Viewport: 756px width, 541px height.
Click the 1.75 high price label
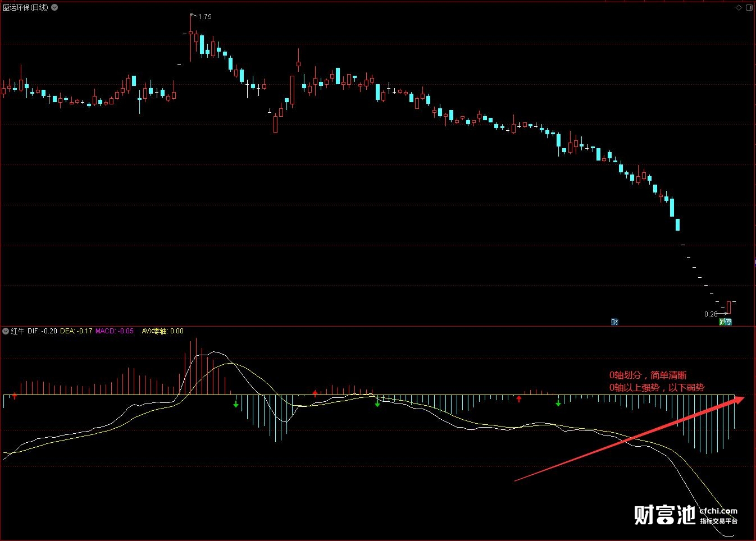(205, 17)
